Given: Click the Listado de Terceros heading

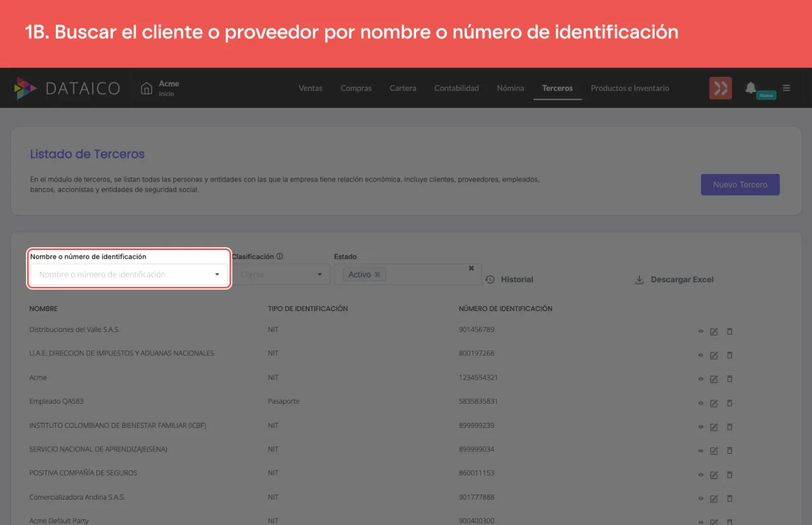Looking at the screenshot, I should 88,154.
